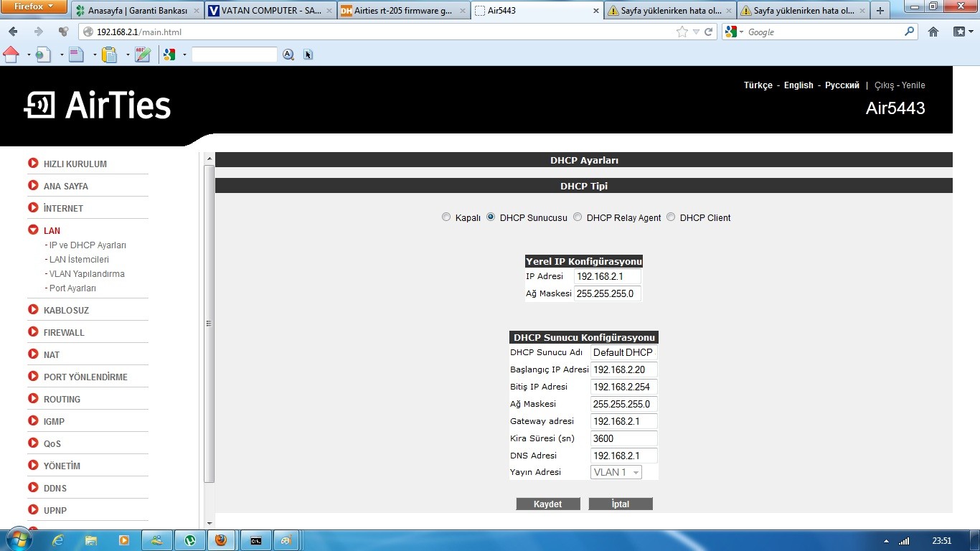Click the Yenile refresh link

(x=913, y=85)
